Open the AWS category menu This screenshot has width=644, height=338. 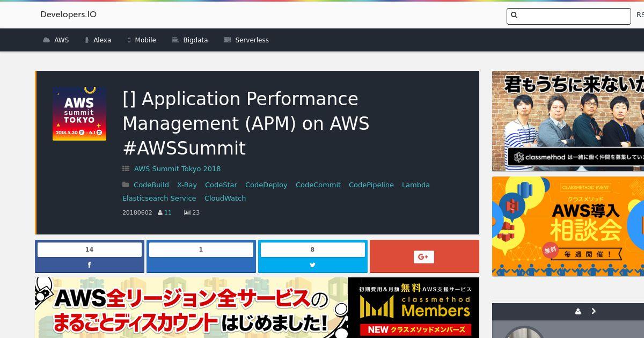click(56, 40)
